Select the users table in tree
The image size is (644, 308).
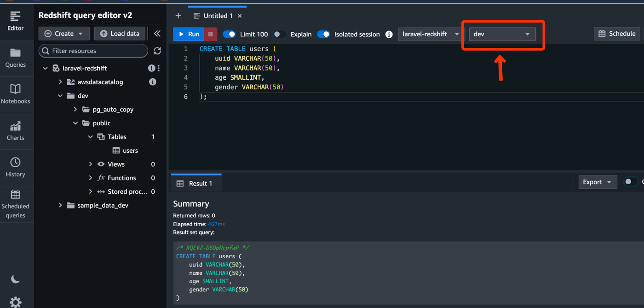pos(130,151)
